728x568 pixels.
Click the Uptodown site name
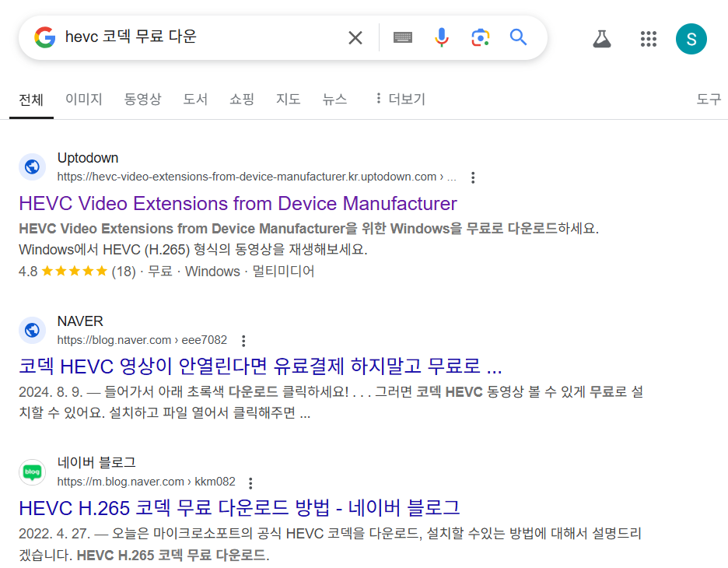pyautogui.click(x=88, y=158)
